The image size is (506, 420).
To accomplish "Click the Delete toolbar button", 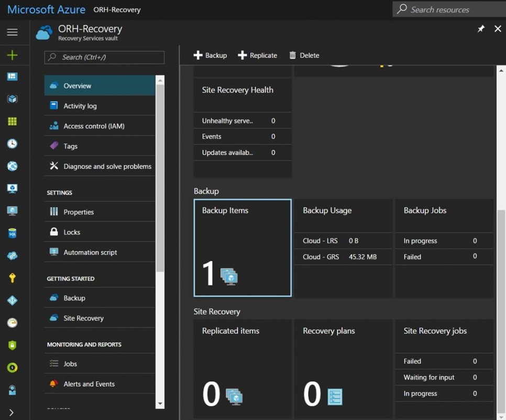I will [304, 55].
